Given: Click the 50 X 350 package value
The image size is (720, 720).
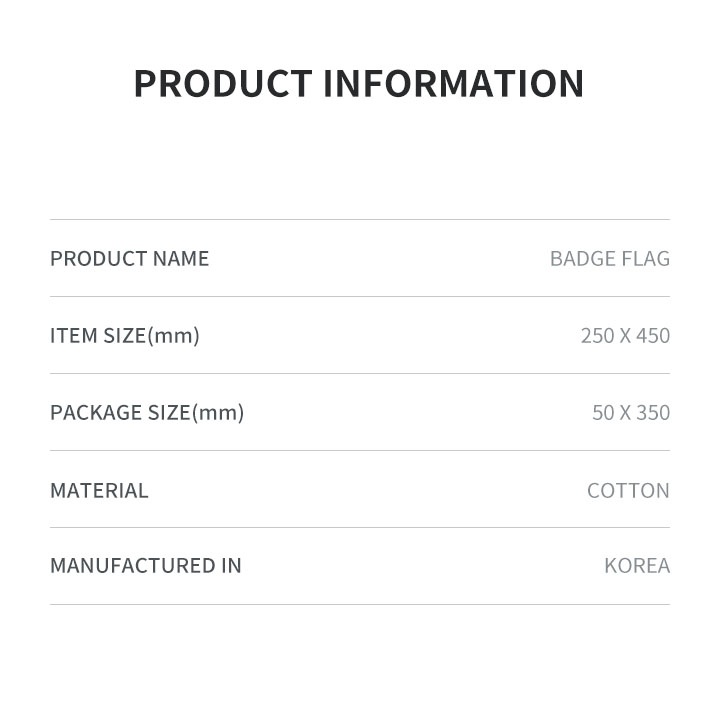Looking at the screenshot, I should (630, 413).
